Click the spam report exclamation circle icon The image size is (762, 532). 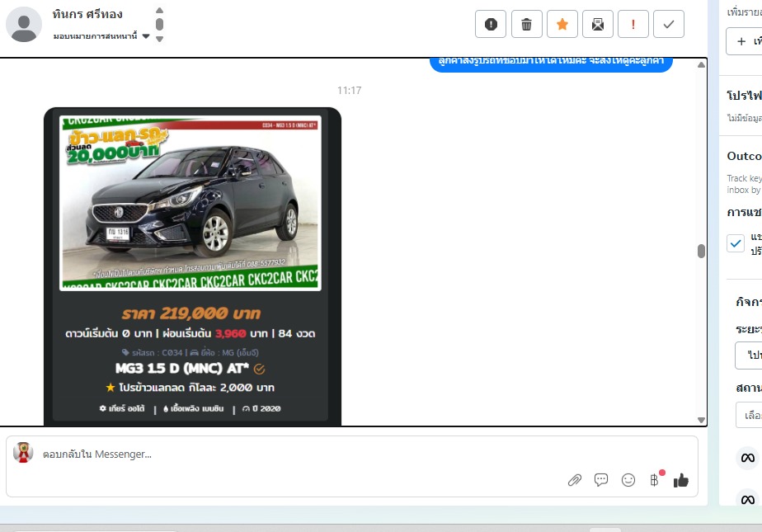[x=491, y=25]
